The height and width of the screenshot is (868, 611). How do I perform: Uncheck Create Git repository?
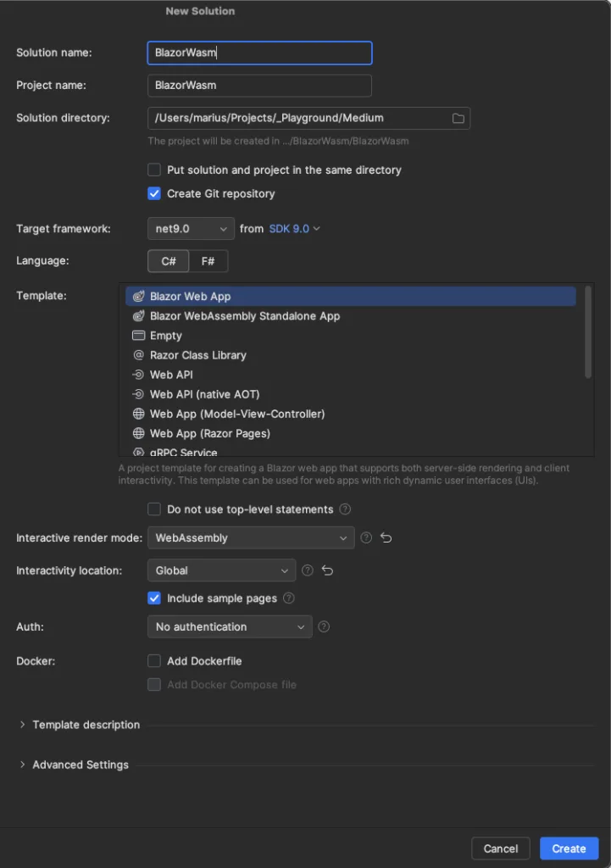(x=153, y=193)
